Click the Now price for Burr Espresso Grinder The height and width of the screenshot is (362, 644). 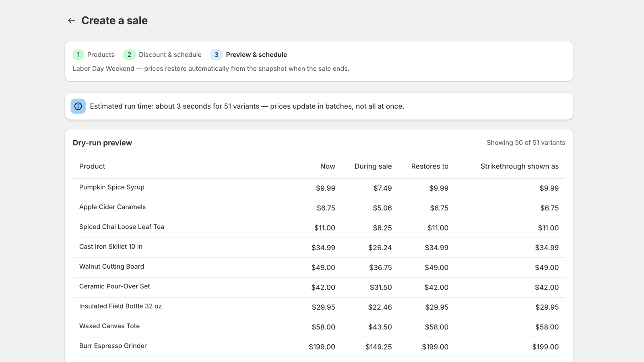[x=322, y=347]
